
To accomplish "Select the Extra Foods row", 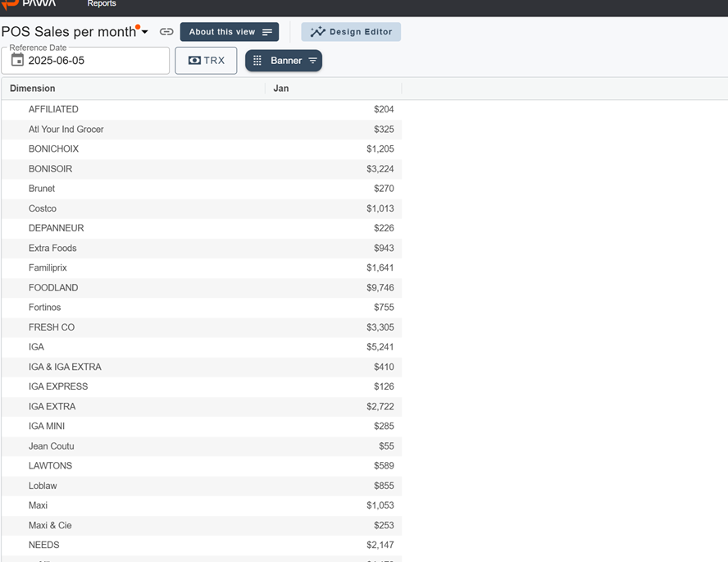I will point(202,248).
